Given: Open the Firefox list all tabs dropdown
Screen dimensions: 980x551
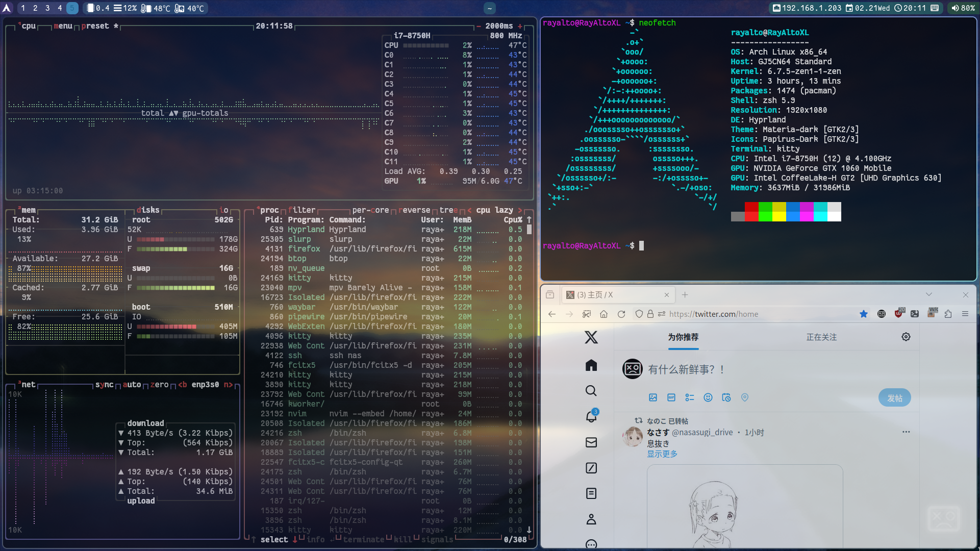Looking at the screenshot, I should point(929,294).
